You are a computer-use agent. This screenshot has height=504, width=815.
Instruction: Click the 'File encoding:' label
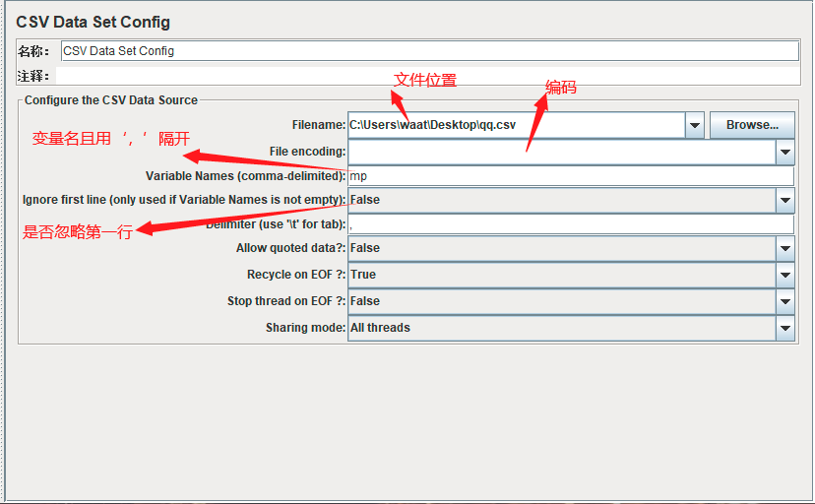point(307,152)
